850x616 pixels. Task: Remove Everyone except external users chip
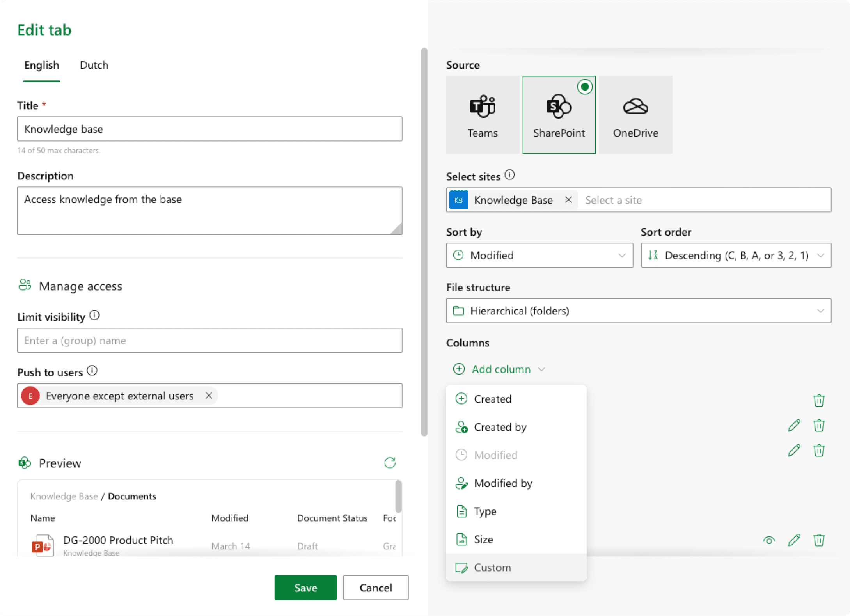click(x=209, y=396)
